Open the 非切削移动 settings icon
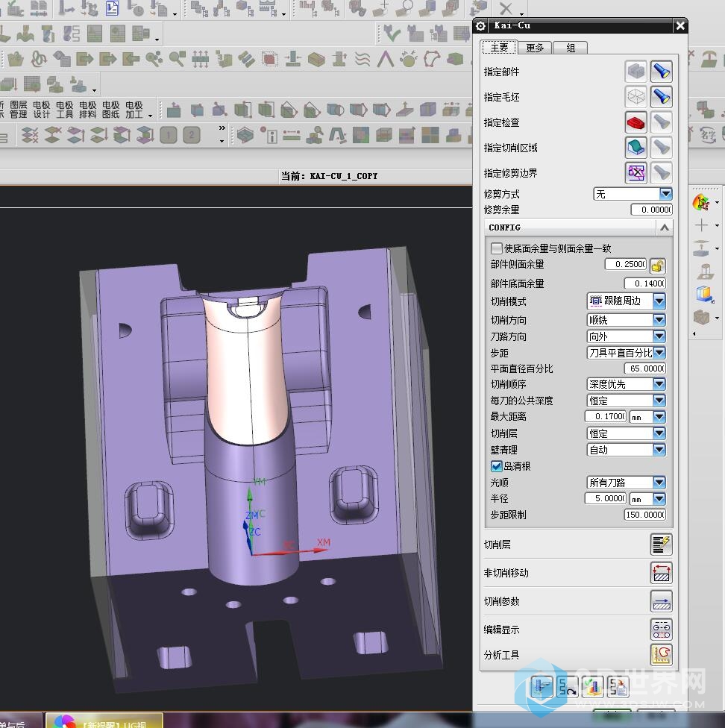 pyautogui.click(x=661, y=572)
